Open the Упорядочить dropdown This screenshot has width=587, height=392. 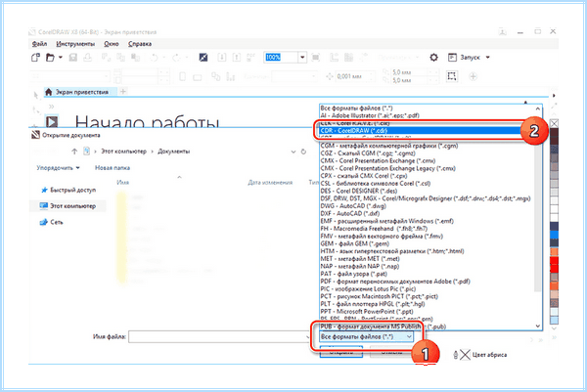[x=58, y=168]
